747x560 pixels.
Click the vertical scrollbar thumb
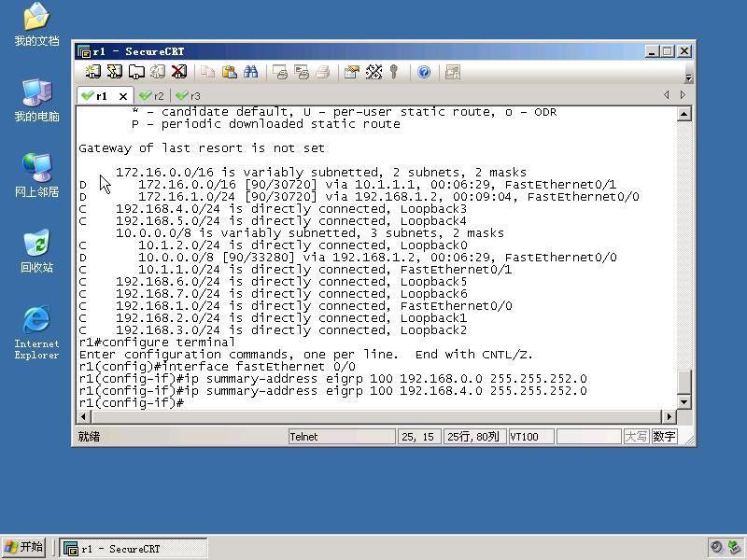pos(684,381)
